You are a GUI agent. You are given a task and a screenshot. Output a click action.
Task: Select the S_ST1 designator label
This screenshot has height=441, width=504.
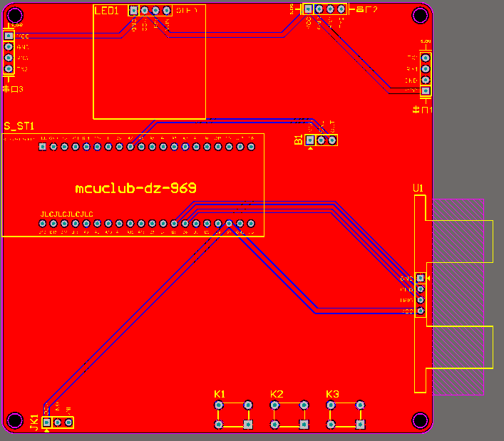[x=19, y=126]
